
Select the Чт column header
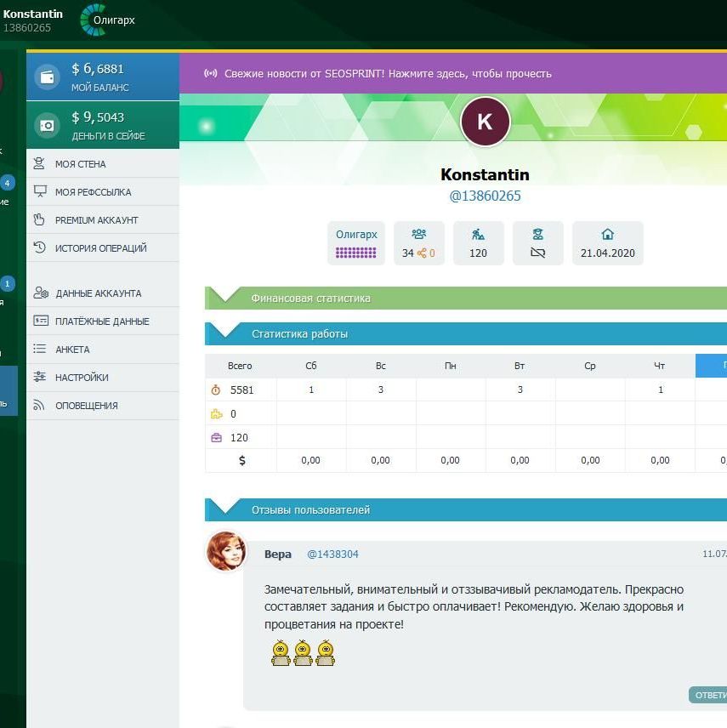point(660,366)
